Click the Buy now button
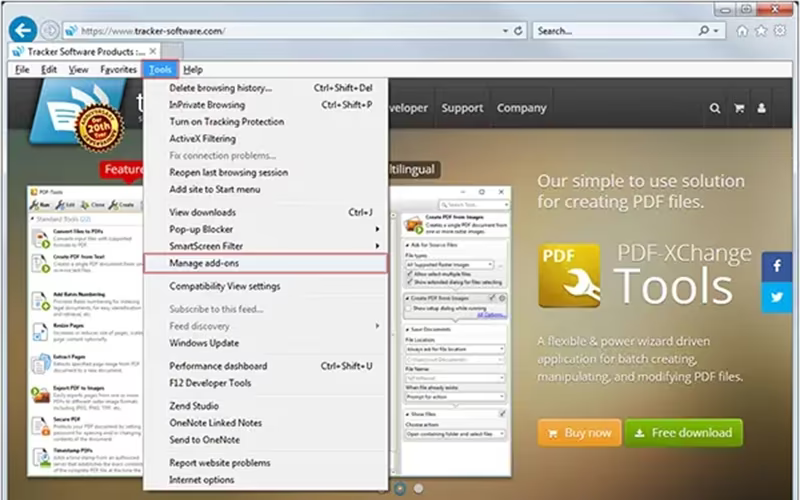The height and width of the screenshot is (500, 800). (x=580, y=433)
